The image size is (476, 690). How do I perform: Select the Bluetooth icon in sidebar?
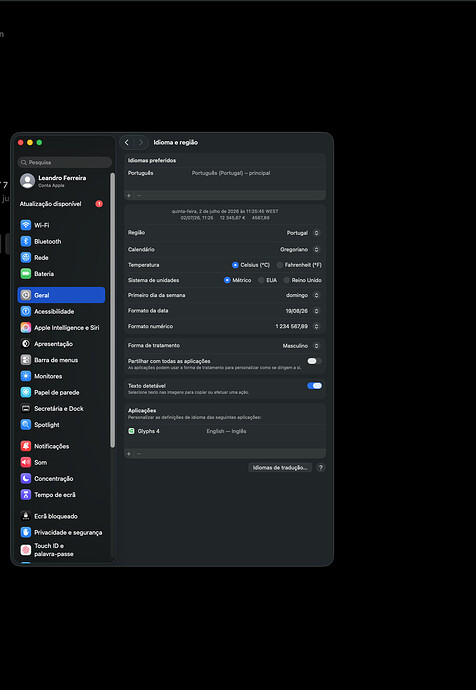[x=26, y=241]
